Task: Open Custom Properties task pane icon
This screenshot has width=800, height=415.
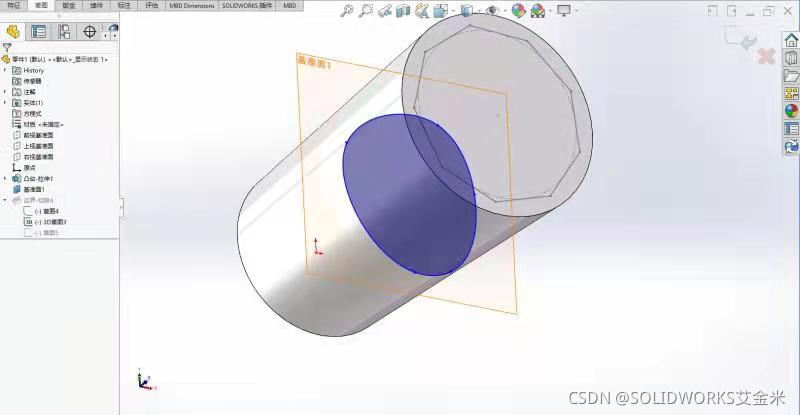Action: pyautogui.click(x=791, y=129)
